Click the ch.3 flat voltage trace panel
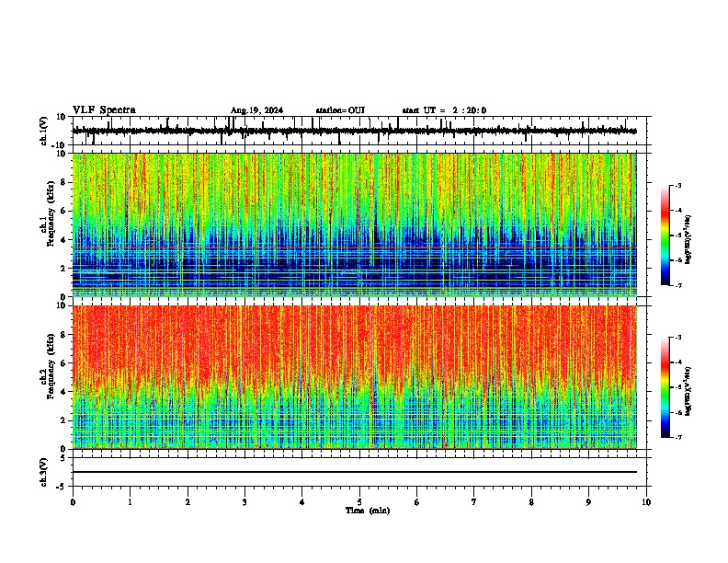 [x=359, y=472]
